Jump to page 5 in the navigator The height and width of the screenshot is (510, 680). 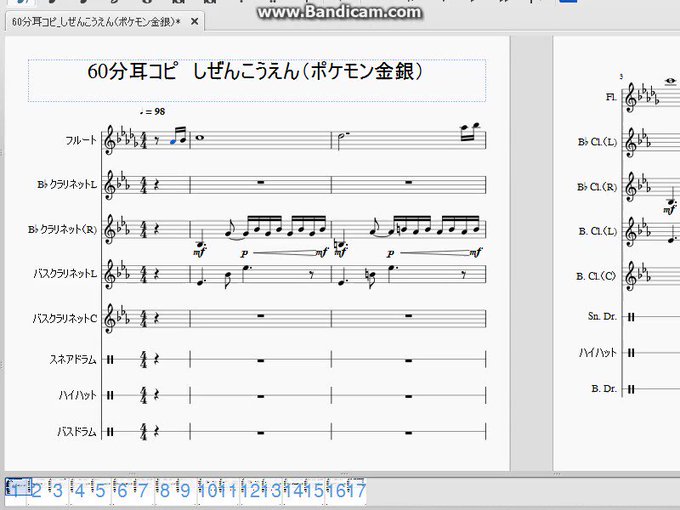point(101,490)
